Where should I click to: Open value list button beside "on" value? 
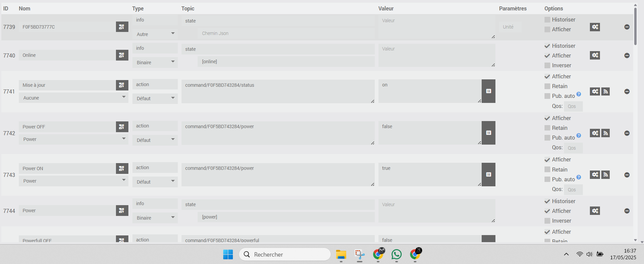click(489, 91)
